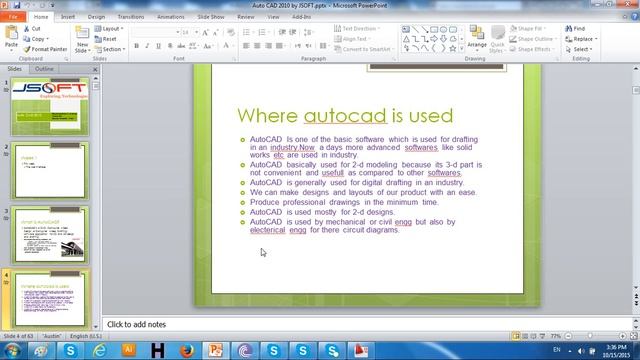Insert a New Slide using the slide icon
The image size is (640, 360).
pos(82,33)
